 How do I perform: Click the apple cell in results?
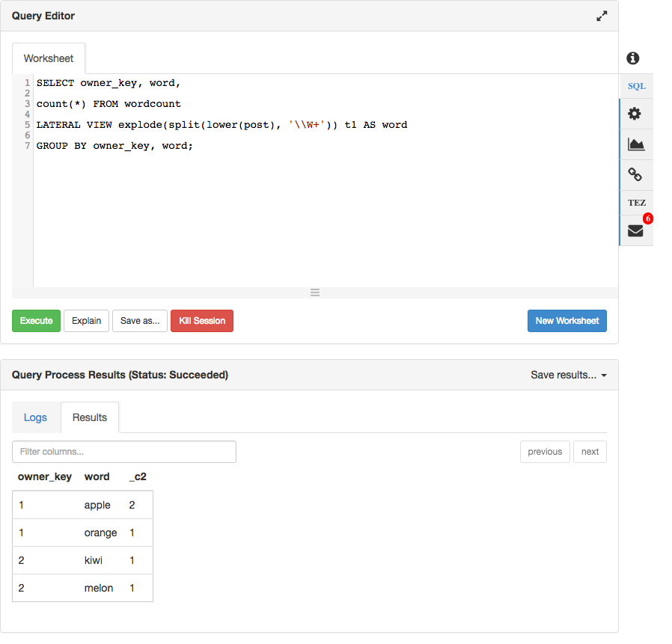coord(97,505)
